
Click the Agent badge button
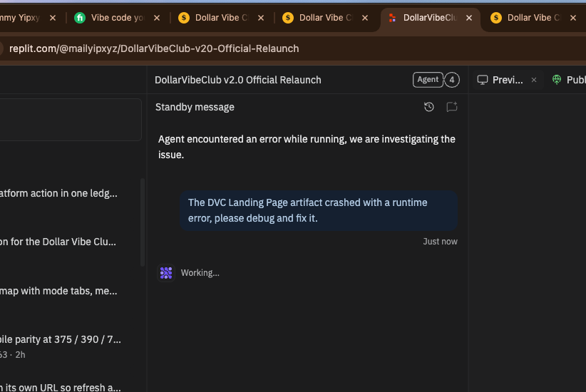pos(428,80)
